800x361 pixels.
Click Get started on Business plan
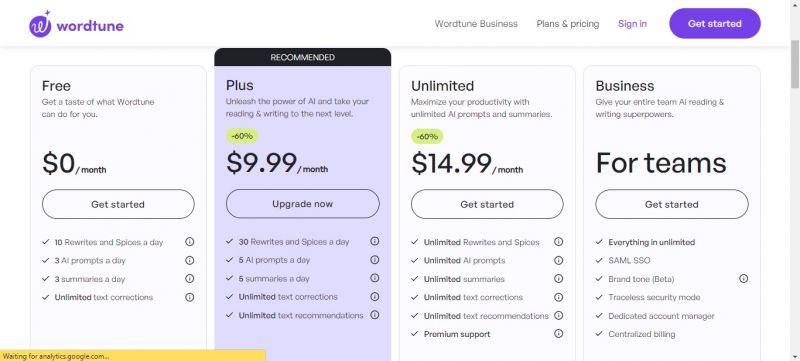[671, 204]
